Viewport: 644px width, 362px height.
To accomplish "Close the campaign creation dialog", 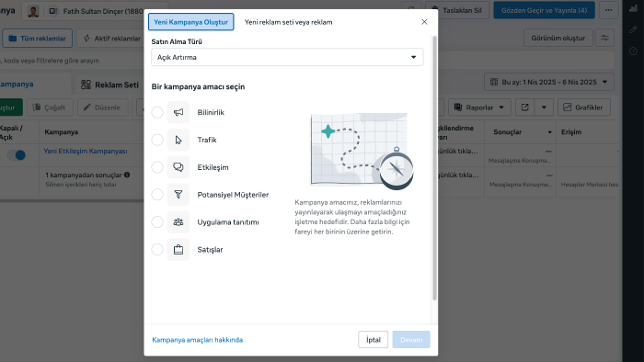I will click(x=424, y=22).
